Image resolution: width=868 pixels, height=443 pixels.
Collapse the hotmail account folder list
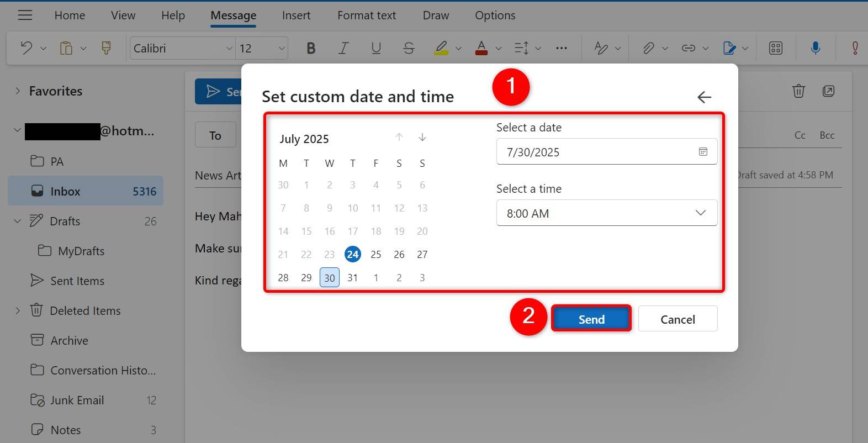click(18, 130)
